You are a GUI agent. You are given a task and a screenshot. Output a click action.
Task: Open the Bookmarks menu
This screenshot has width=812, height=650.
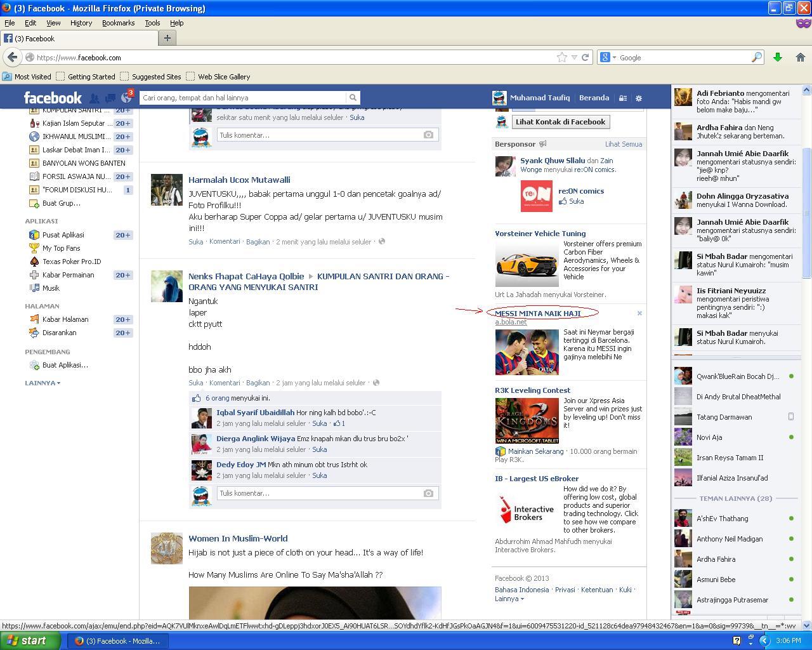pos(118,23)
